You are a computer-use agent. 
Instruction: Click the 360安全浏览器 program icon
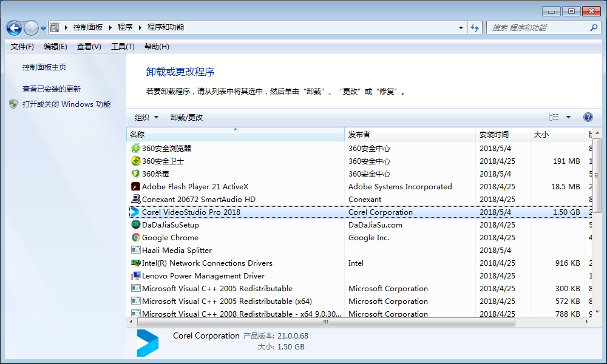(135, 148)
